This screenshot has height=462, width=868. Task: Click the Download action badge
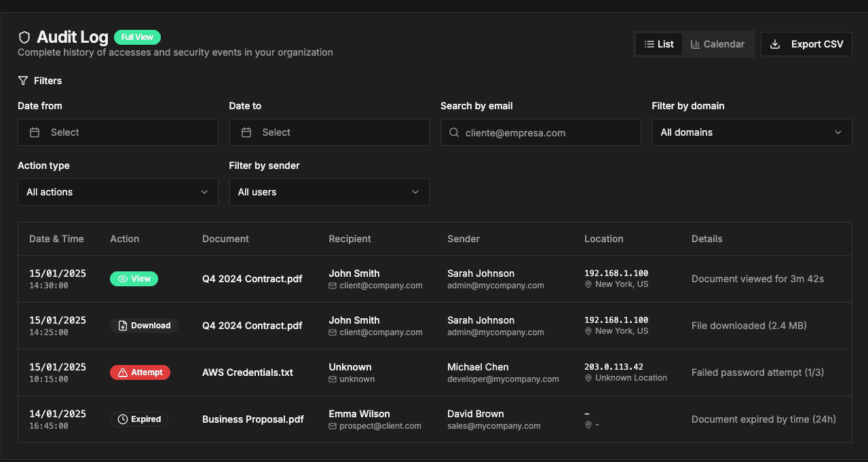tap(144, 326)
